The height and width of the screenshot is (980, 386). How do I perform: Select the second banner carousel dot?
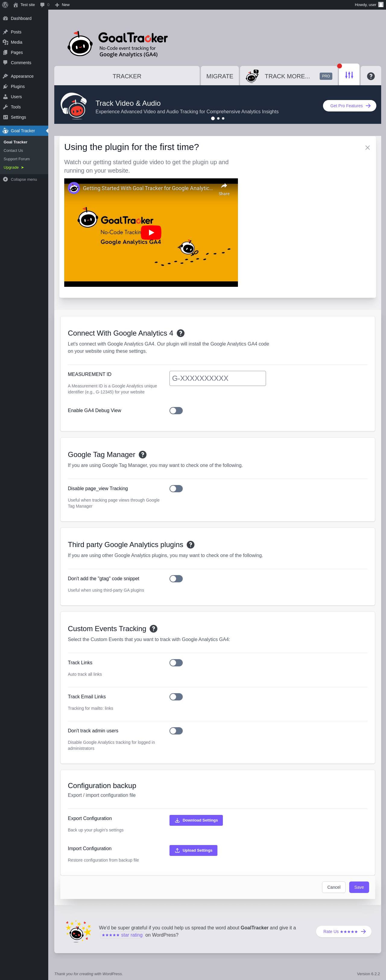pos(218,118)
